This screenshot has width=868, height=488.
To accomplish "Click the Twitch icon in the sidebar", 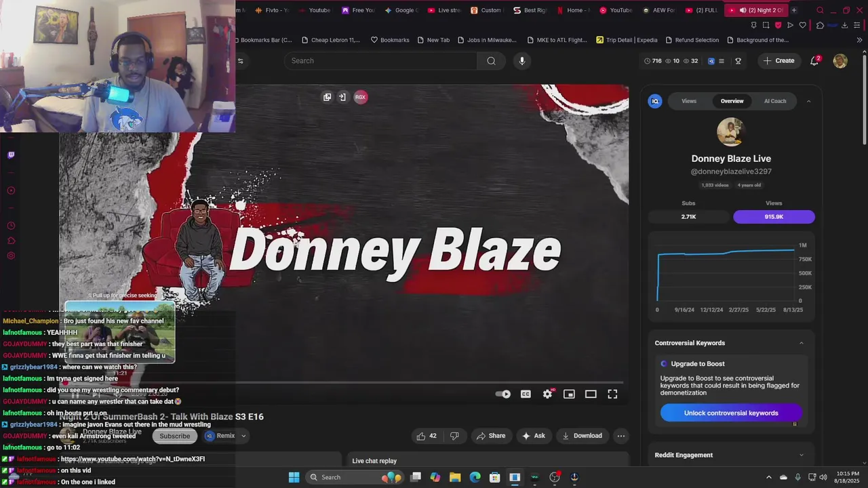I will (x=11, y=155).
